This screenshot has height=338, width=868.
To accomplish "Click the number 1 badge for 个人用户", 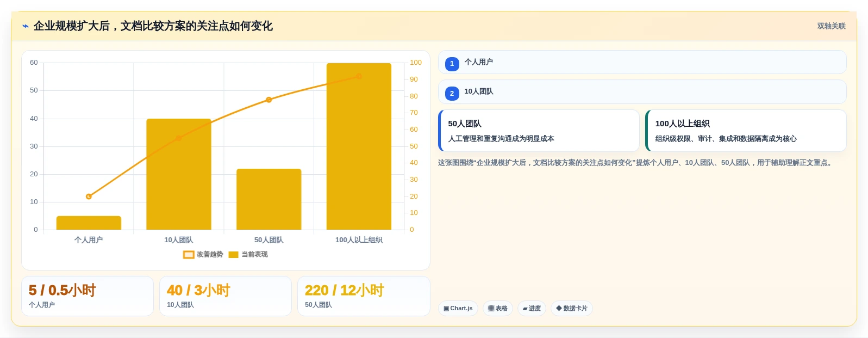I will tap(452, 64).
